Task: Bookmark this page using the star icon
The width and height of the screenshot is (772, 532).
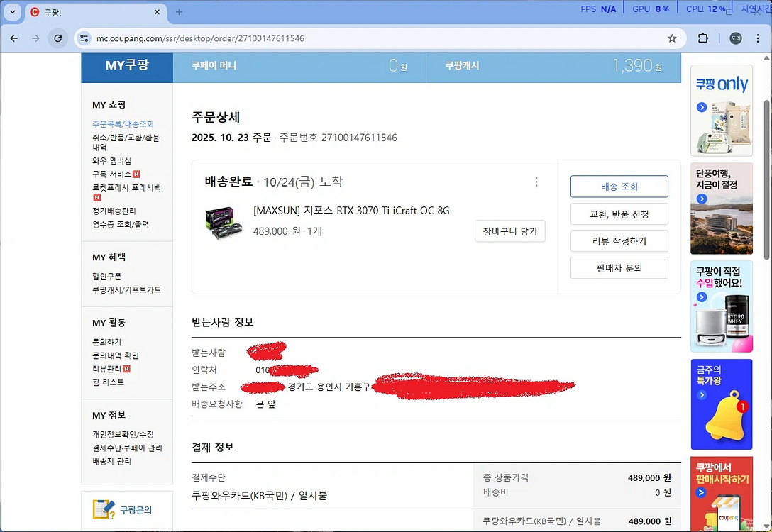Action: pyautogui.click(x=672, y=38)
